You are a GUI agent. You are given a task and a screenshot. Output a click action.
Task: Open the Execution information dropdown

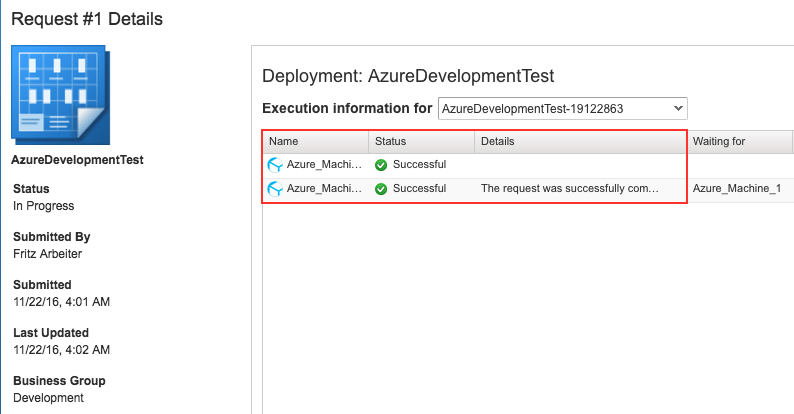(563, 108)
